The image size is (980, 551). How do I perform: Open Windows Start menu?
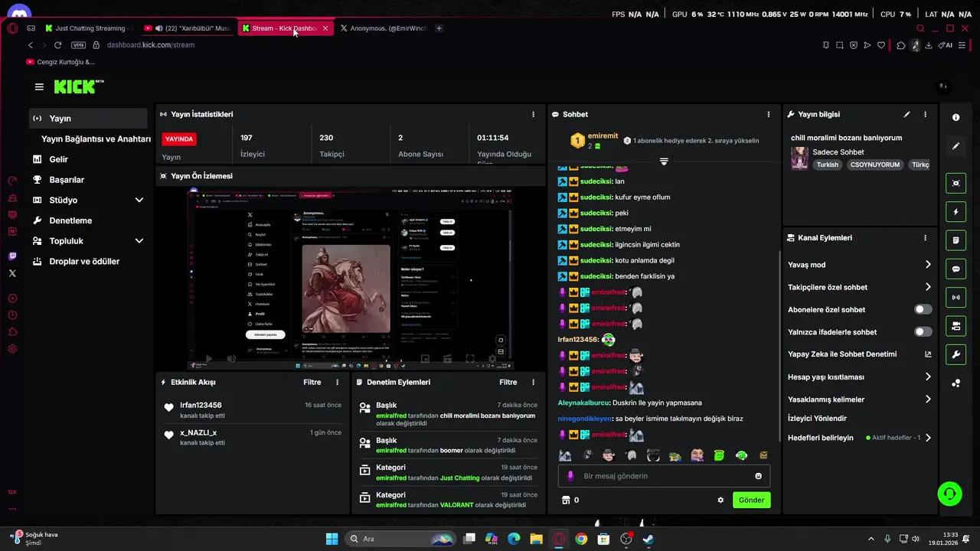click(332, 539)
